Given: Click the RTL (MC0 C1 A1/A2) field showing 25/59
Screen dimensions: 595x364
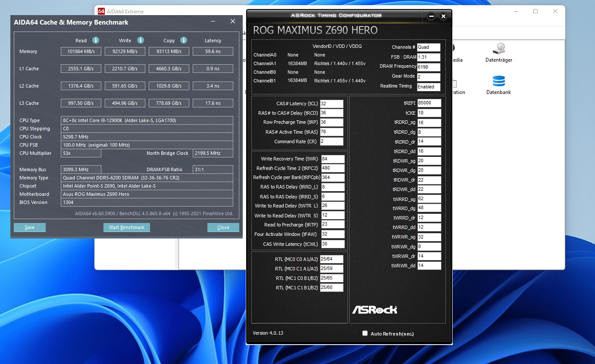Looking at the screenshot, I should (332, 269).
